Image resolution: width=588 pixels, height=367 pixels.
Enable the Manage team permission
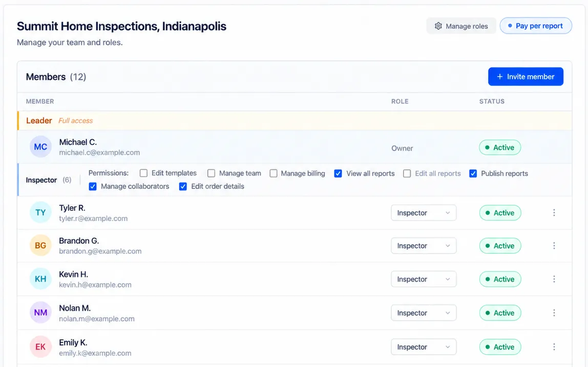pos(211,173)
